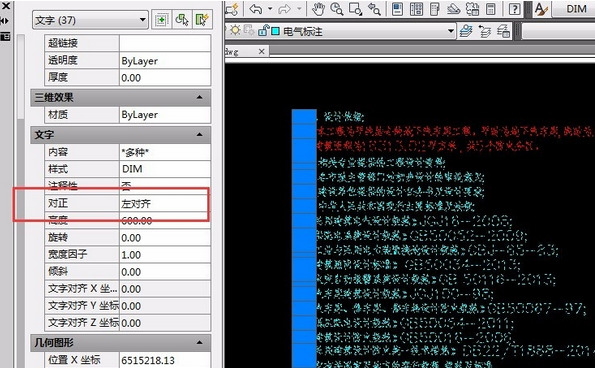Open the 对正 左对齐 justification value
595x368 pixels.
[165, 204]
